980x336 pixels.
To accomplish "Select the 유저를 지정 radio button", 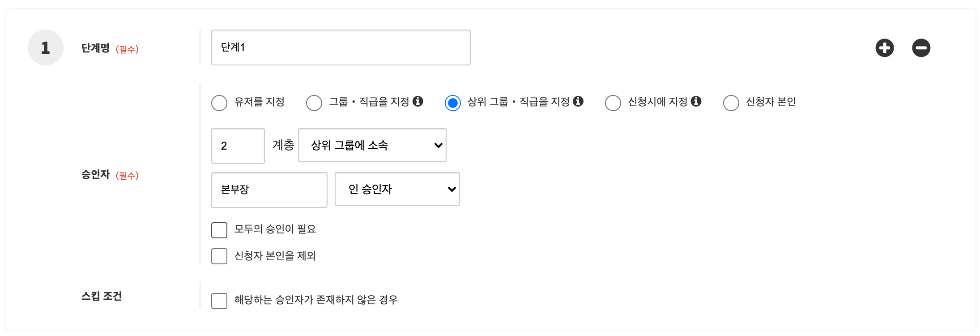I will pyautogui.click(x=219, y=103).
